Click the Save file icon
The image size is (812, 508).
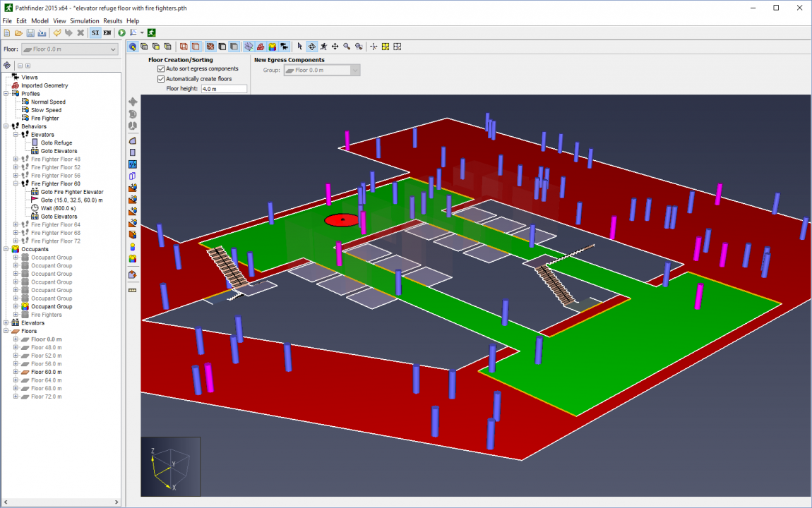[x=30, y=32]
